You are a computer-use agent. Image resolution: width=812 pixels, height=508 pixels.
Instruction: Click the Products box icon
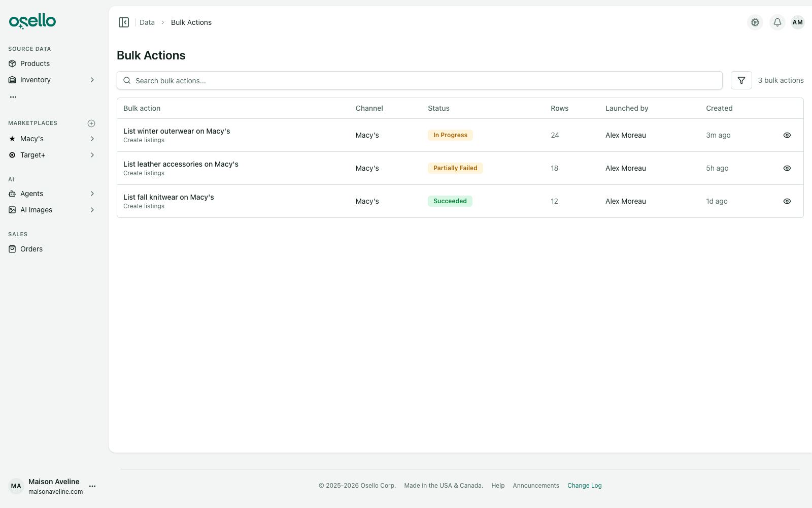pyautogui.click(x=12, y=63)
